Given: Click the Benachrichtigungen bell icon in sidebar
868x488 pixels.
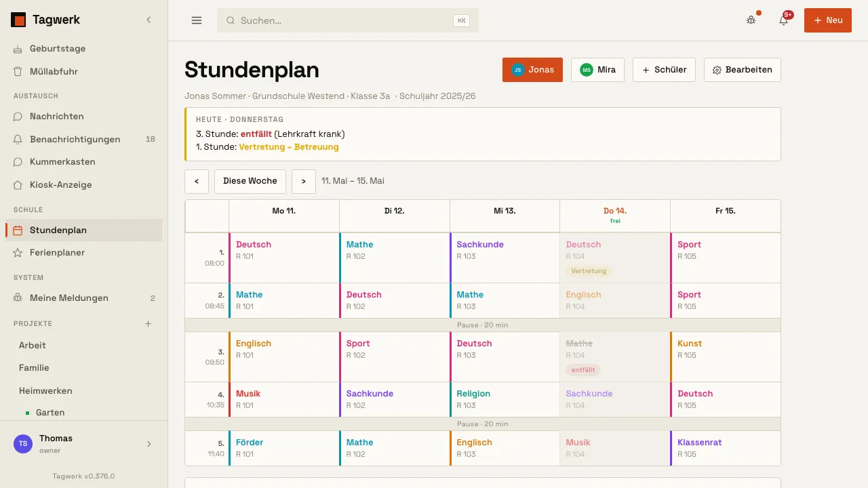Looking at the screenshot, I should [x=18, y=139].
